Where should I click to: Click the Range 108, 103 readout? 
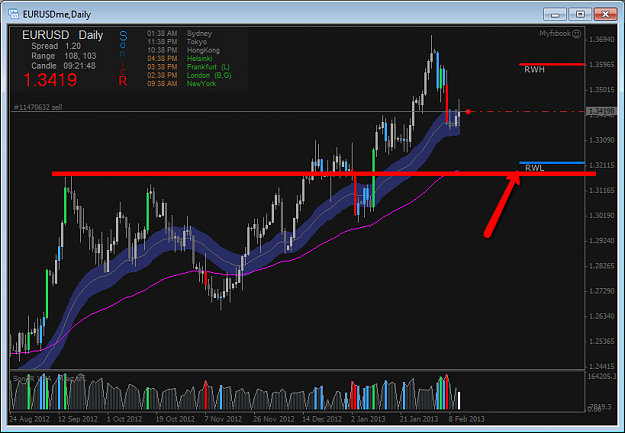pos(64,56)
